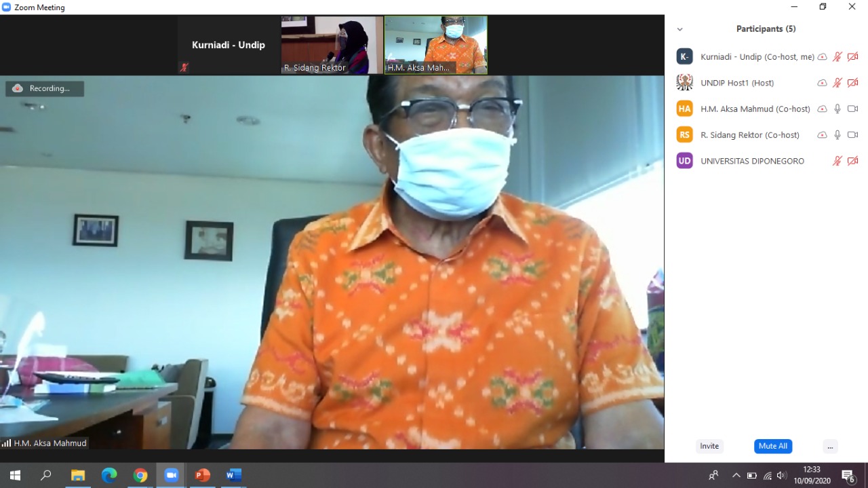Collapse the Participants panel with the chevron
The image size is (868, 488).
tap(680, 29)
